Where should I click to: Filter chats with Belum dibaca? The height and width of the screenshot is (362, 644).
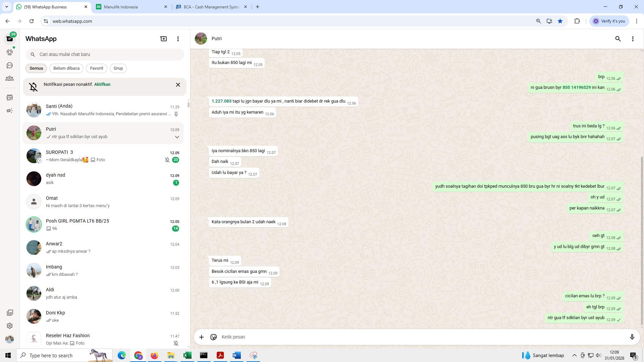tap(66, 68)
